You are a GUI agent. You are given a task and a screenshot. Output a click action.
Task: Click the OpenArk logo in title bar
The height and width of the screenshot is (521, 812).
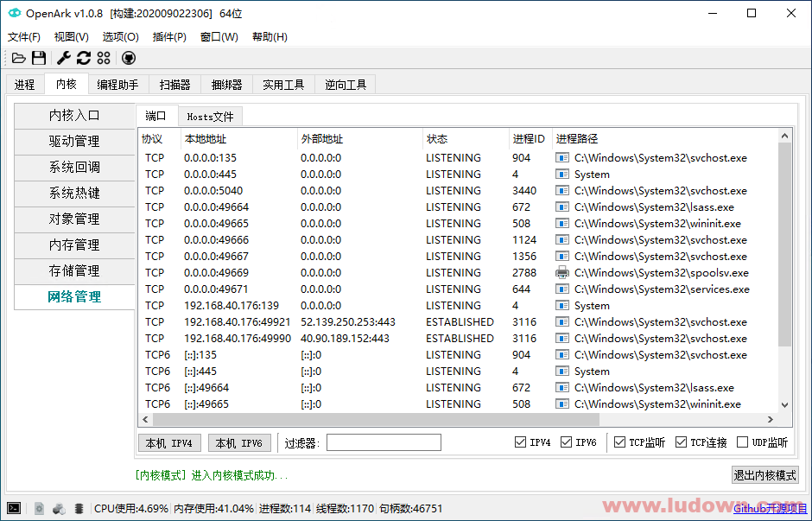tap(15, 14)
